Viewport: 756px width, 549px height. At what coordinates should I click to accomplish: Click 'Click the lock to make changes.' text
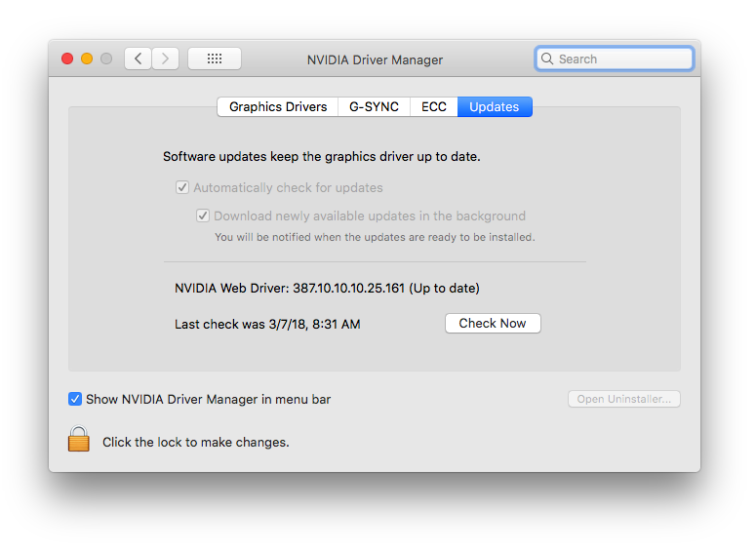[196, 442]
